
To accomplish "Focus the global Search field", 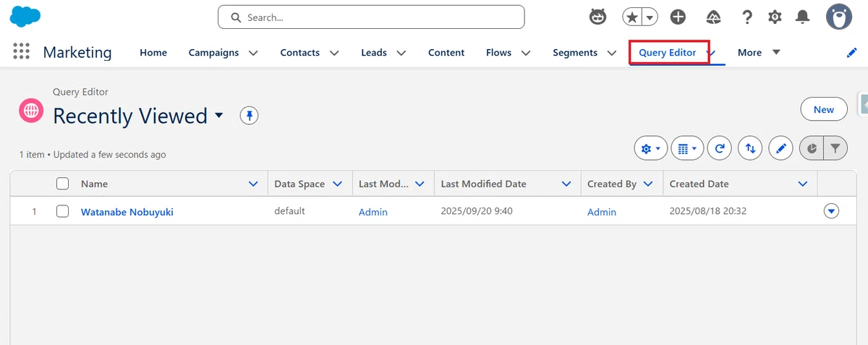I will 371,17.
